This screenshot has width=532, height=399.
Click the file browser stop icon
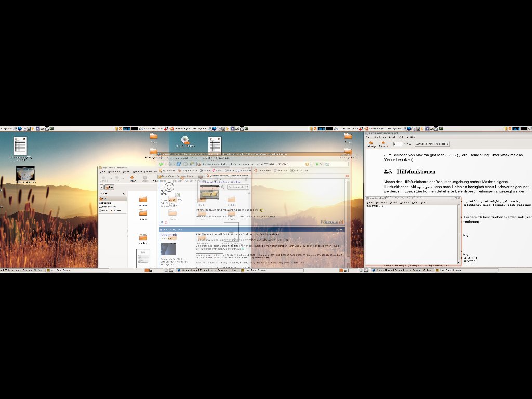[x=145, y=179]
